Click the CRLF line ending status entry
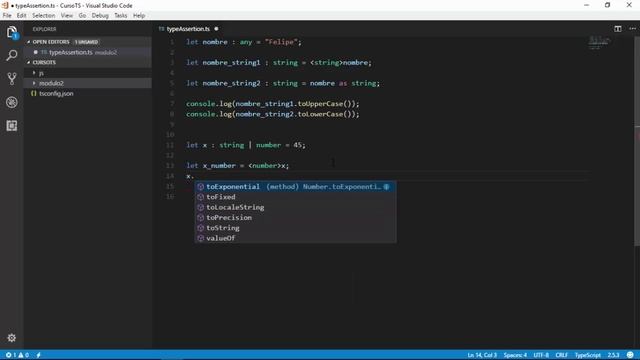The image size is (640, 360). tap(562, 355)
